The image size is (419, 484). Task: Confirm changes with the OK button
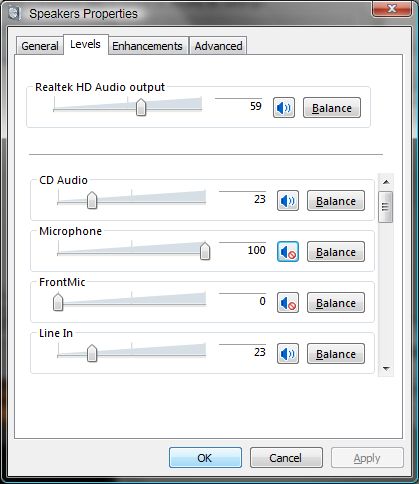point(205,458)
